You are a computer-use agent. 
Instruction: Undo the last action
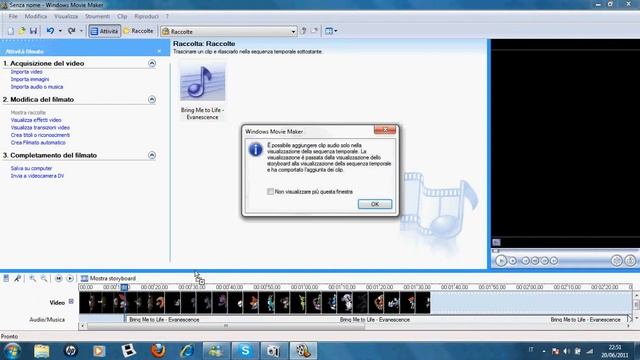50,31
